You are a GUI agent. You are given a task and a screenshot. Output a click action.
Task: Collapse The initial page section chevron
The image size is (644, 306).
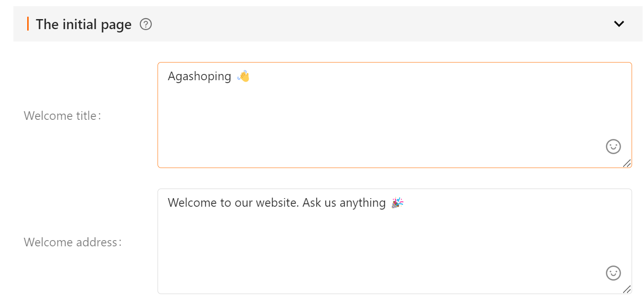coord(619,24)
